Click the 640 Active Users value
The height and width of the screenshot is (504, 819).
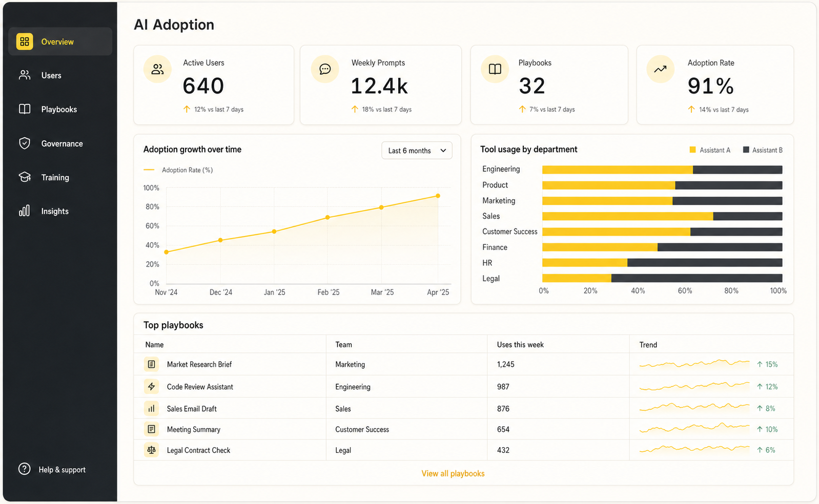(x=203, y=86)
